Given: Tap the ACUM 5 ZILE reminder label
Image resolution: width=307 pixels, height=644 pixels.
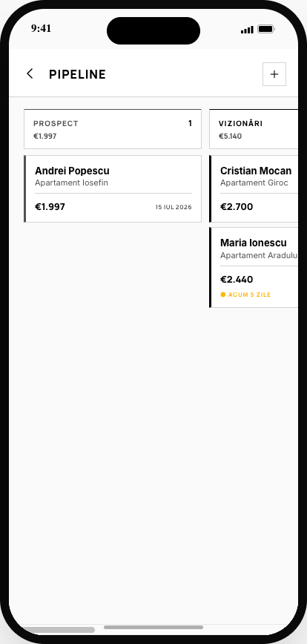Looking at the screenshot, I should point(250,295).
